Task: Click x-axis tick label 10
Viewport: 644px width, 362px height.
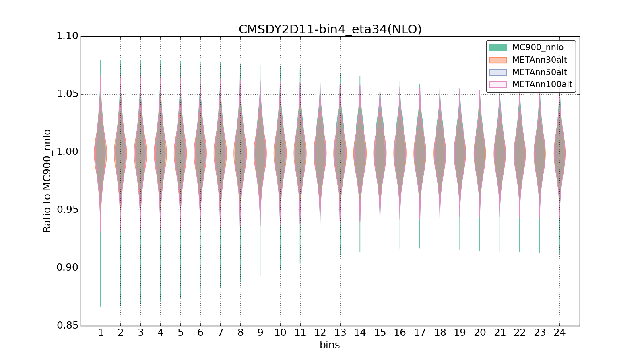Action: [280, 333]
